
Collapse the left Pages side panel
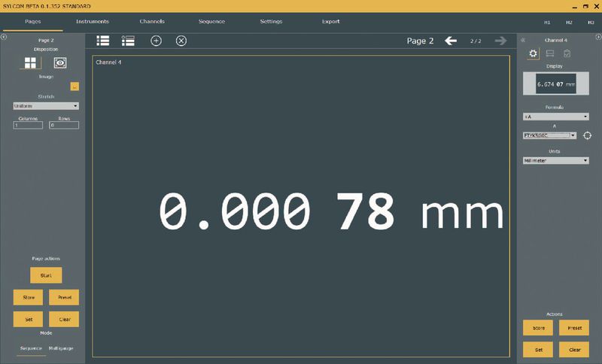click(x=4, y=35)
